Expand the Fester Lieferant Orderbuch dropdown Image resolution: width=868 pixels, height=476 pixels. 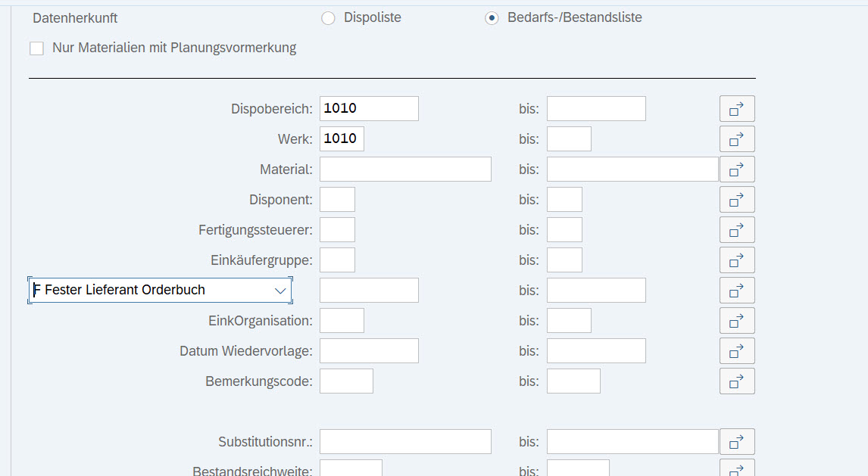point(151,290)
